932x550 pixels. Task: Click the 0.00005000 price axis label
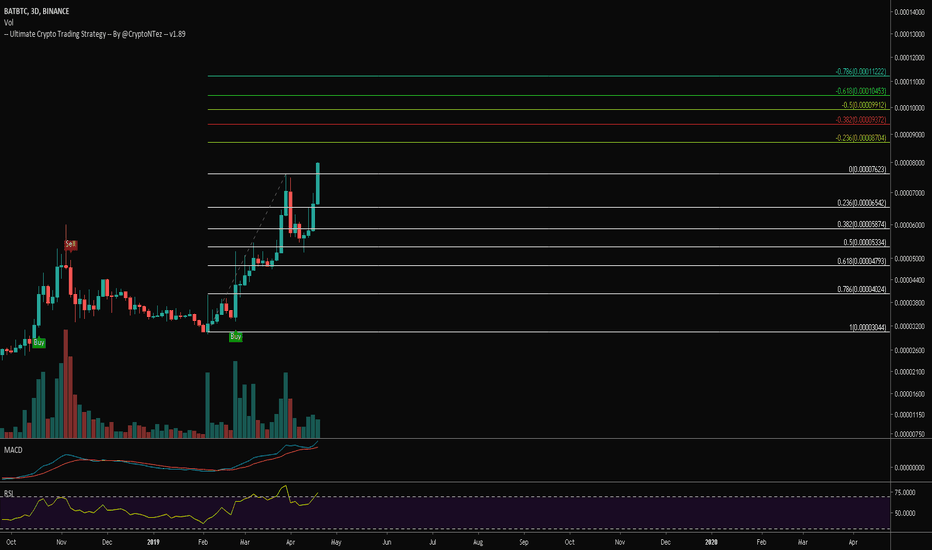point(909,259)
